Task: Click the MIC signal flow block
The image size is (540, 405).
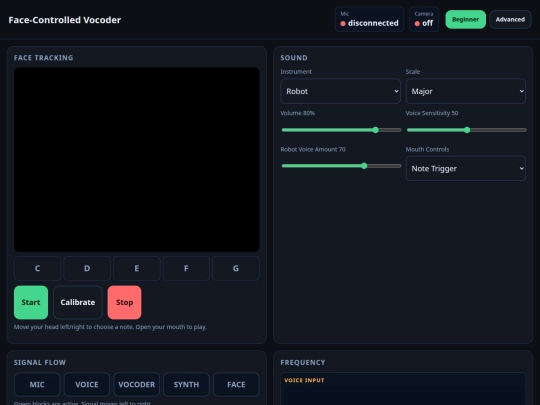Action: [37, 384]
